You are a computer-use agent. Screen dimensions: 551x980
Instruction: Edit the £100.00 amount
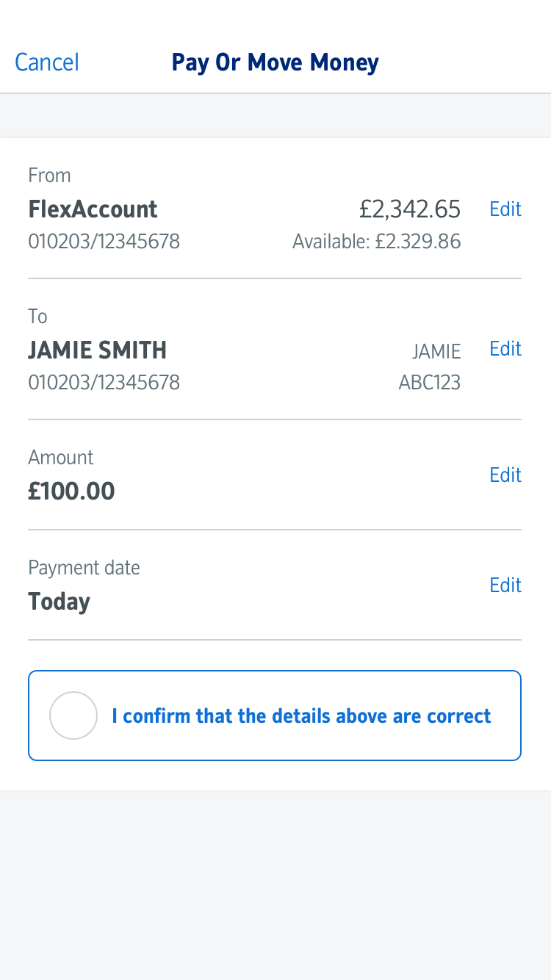505,475
